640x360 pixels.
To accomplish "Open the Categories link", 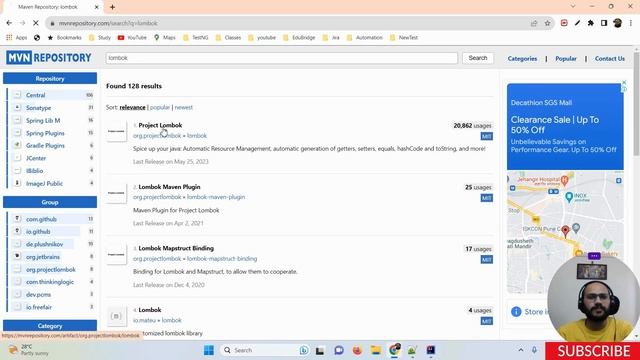I will 522,59.
